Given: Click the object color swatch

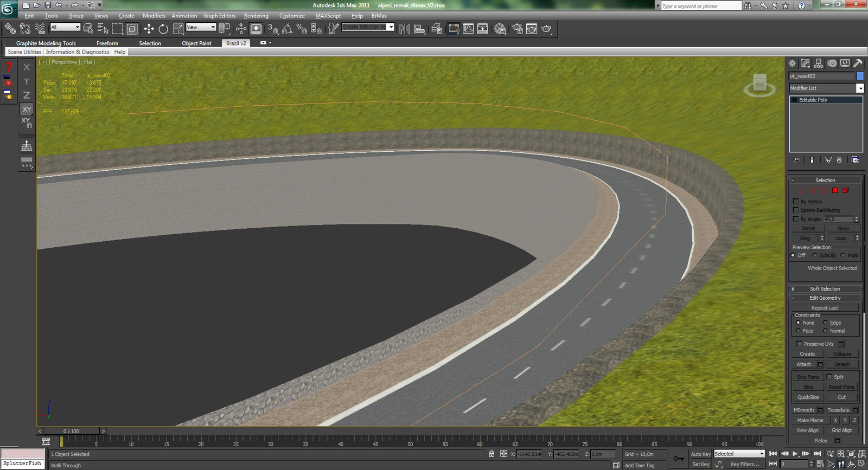Looking at the screenshot, I should tap(860, 76).
